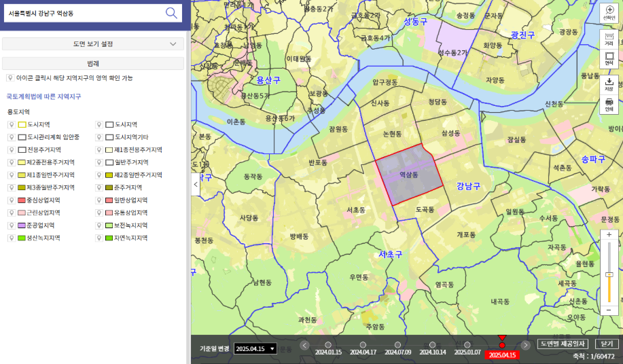Show 유통상업지역 area via its pin

coord(99,213)
